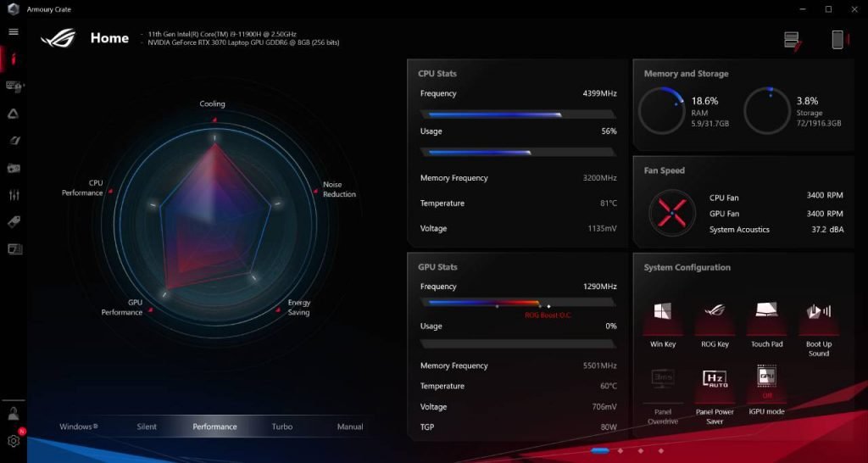Click the 5501MHz GPU memory frequency
This screenshot has width=868, height=463.
click(600, 365)
